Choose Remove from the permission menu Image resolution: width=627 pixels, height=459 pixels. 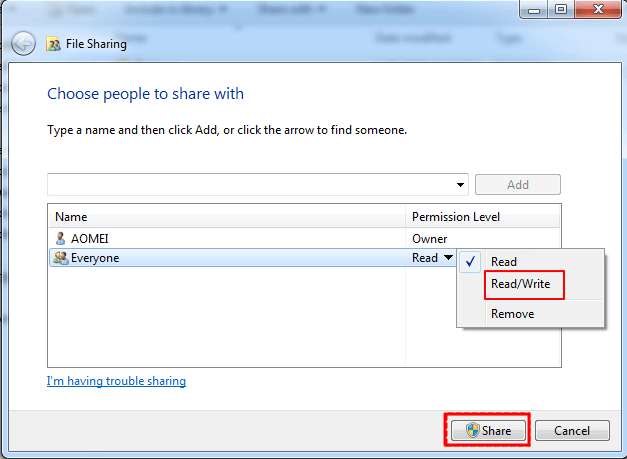click(x=512, y=314)
